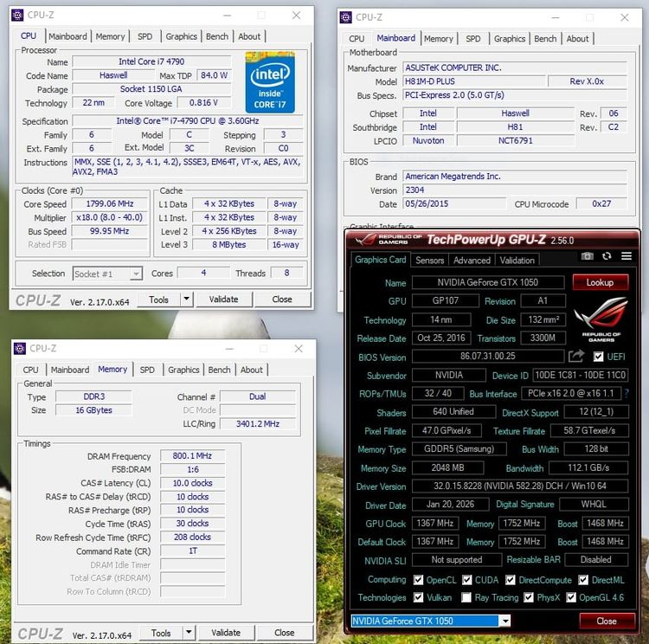
Task: Select LPCIO model NCT6791
Action: (x=516, y=141)
